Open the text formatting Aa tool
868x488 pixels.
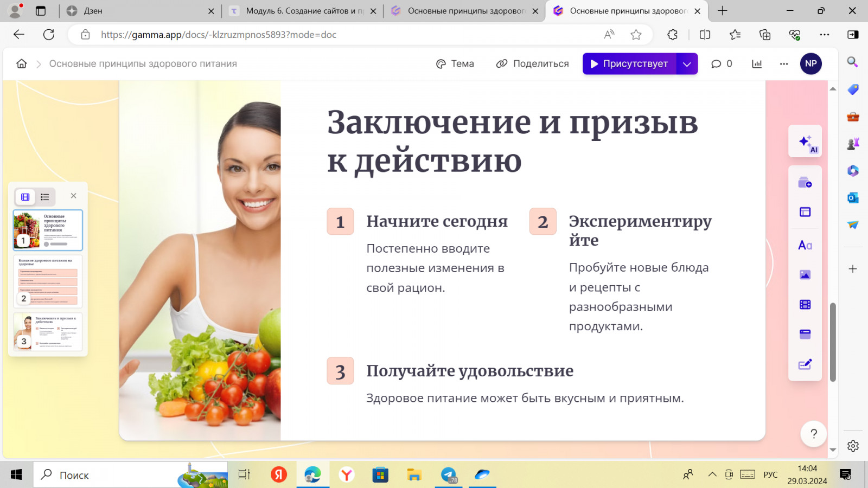tap(805, 245)
